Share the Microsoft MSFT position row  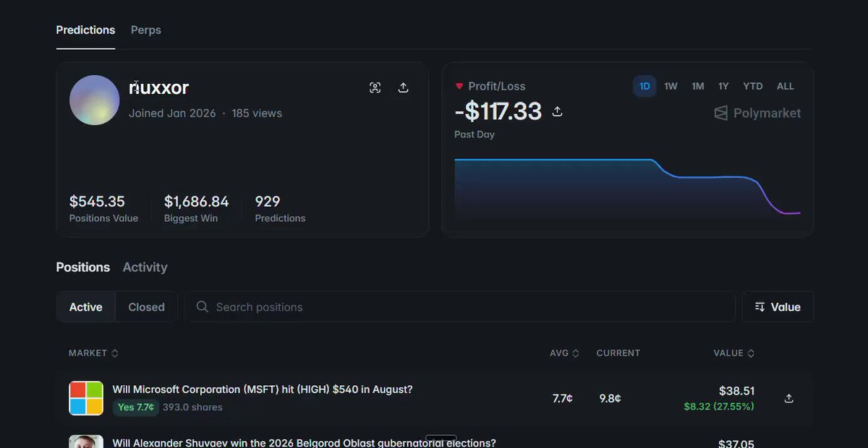point(789,398)
